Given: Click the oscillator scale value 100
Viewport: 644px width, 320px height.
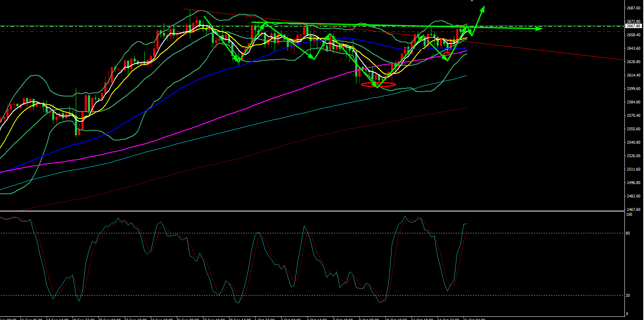Looking at the screenshot, I should click(629, 215).
